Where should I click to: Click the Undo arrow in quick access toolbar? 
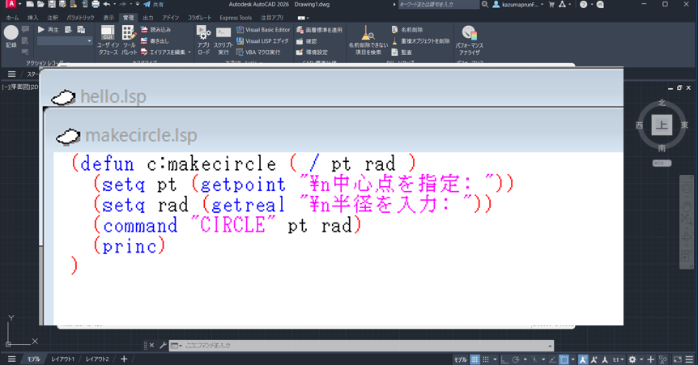(106, 4)
